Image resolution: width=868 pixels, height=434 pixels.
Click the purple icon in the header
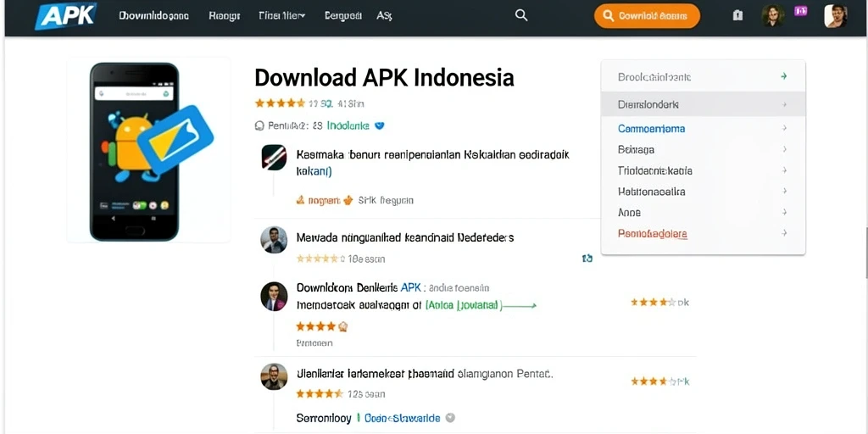pyautogui.click(x=800, y=11)
